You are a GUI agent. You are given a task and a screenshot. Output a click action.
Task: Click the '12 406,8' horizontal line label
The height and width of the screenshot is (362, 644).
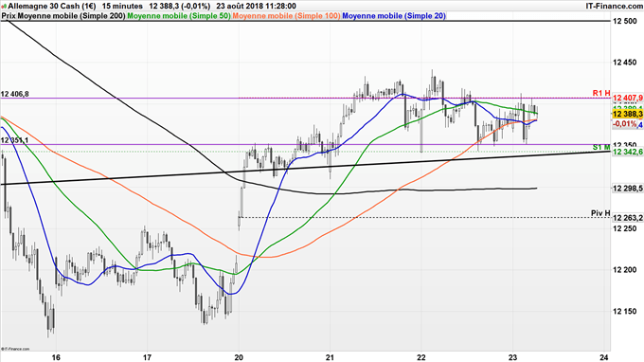pyautogui.click(x=15, y=94)
